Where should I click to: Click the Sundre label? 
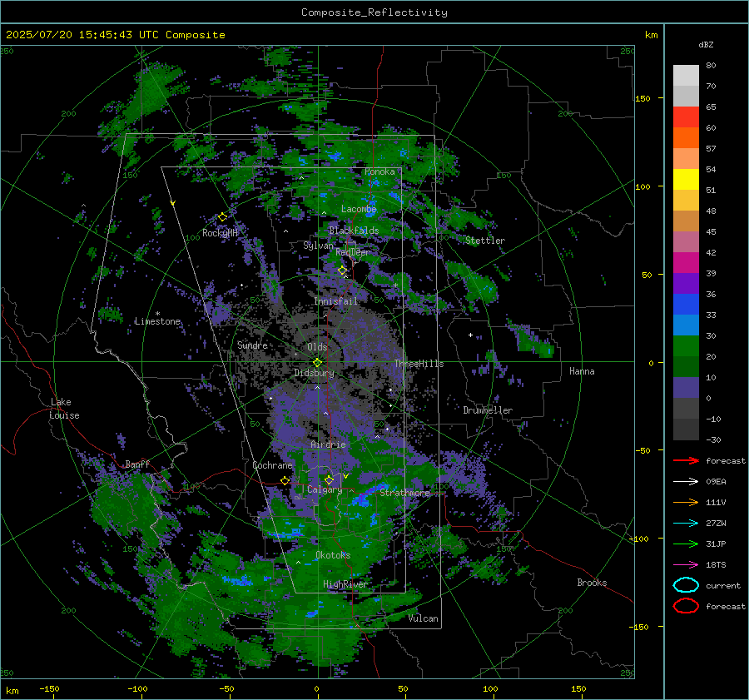252,345
